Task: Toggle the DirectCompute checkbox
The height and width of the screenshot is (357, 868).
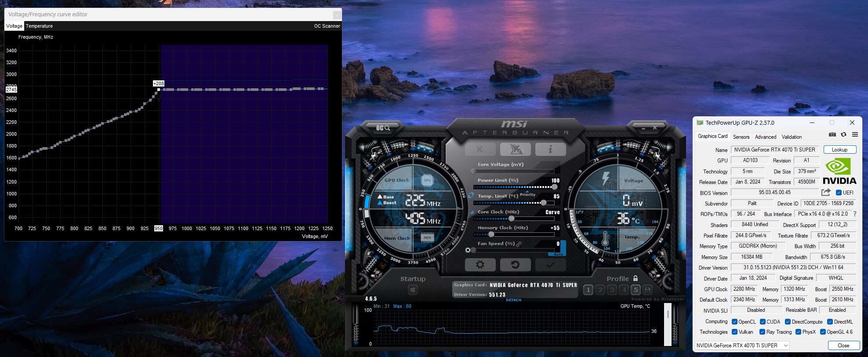Action: pyautogui.click(x=788, y=322)
